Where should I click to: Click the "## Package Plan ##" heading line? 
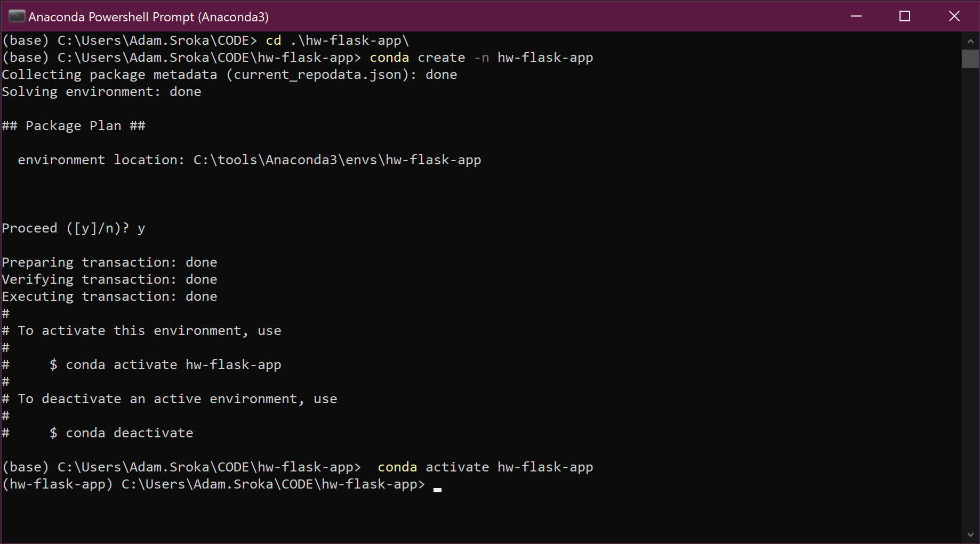[x=74, y=126]
